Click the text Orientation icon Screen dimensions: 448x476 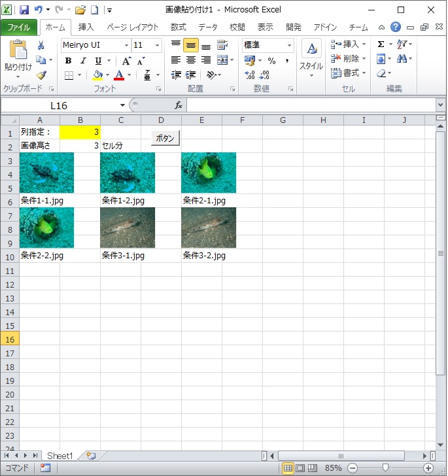(211, 75)
